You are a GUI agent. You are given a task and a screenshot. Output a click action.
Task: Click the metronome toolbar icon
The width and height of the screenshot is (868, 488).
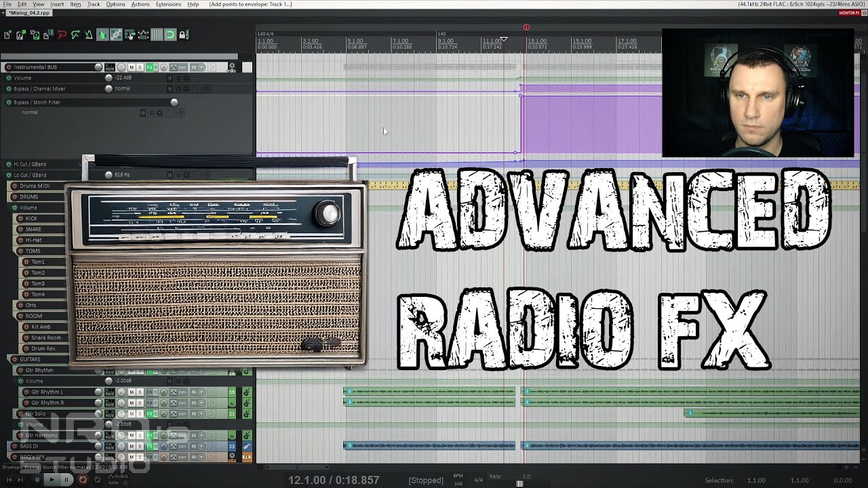pyautogui.click(x=89, y=35)
